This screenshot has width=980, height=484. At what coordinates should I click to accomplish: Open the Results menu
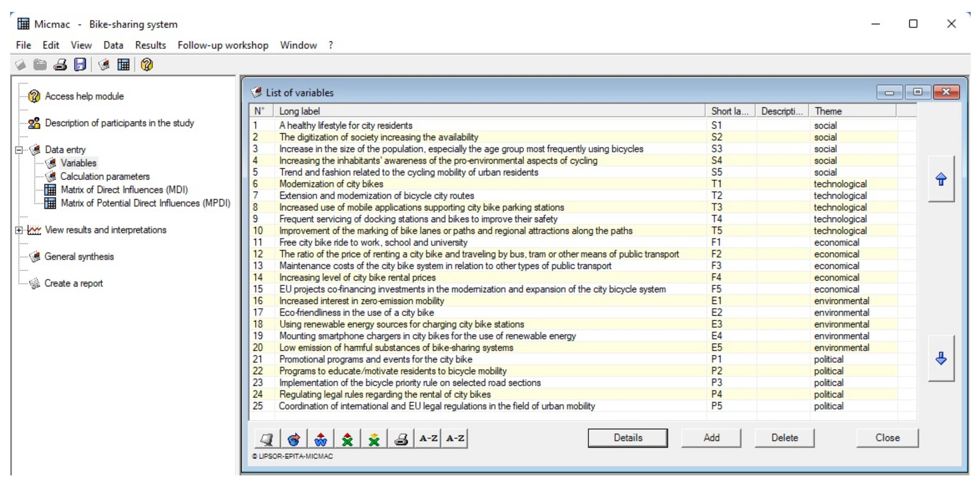[150, 45]
